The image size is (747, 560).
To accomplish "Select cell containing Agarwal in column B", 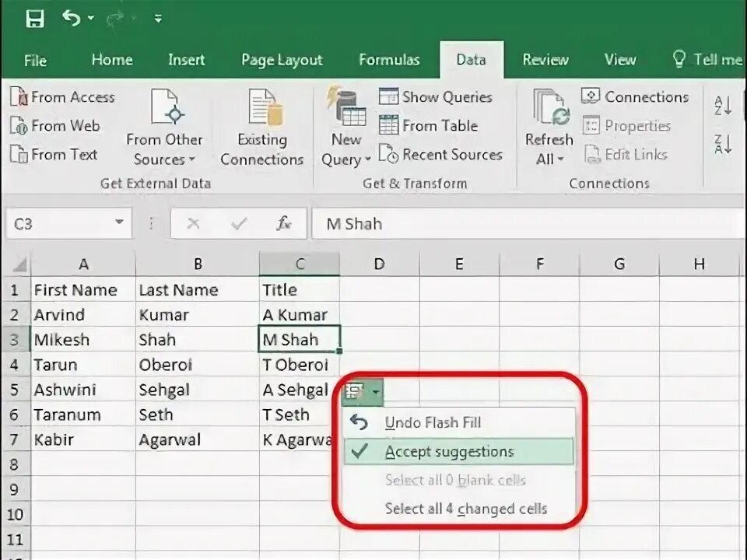I will pyautogui.click(x=198, y=439).
